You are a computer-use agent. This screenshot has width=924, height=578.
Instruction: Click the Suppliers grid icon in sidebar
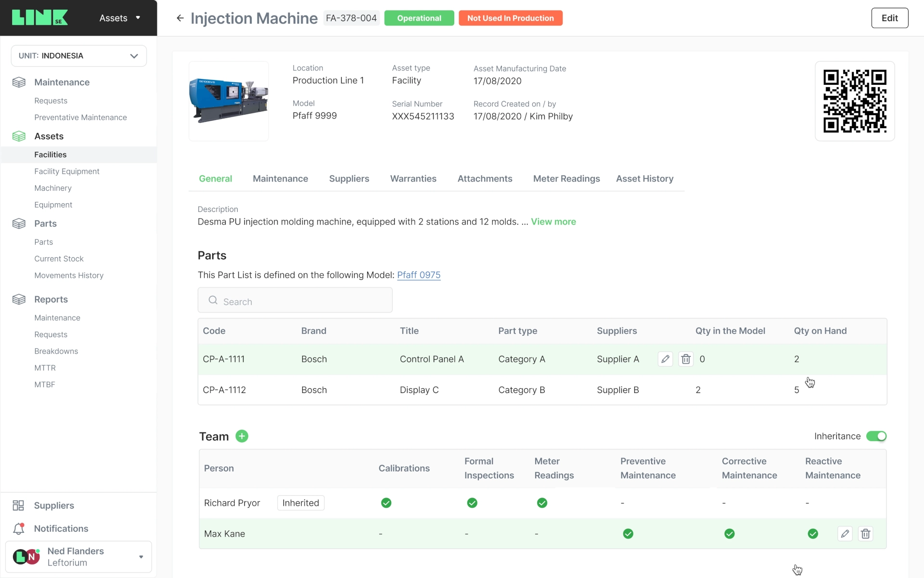point(18,505)
